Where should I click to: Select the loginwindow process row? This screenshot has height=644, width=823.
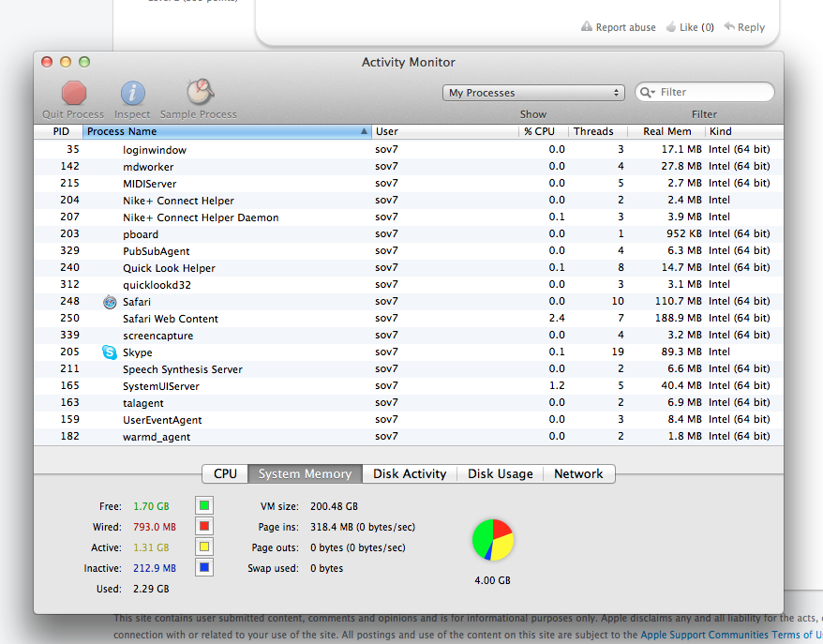coord(409,150)
